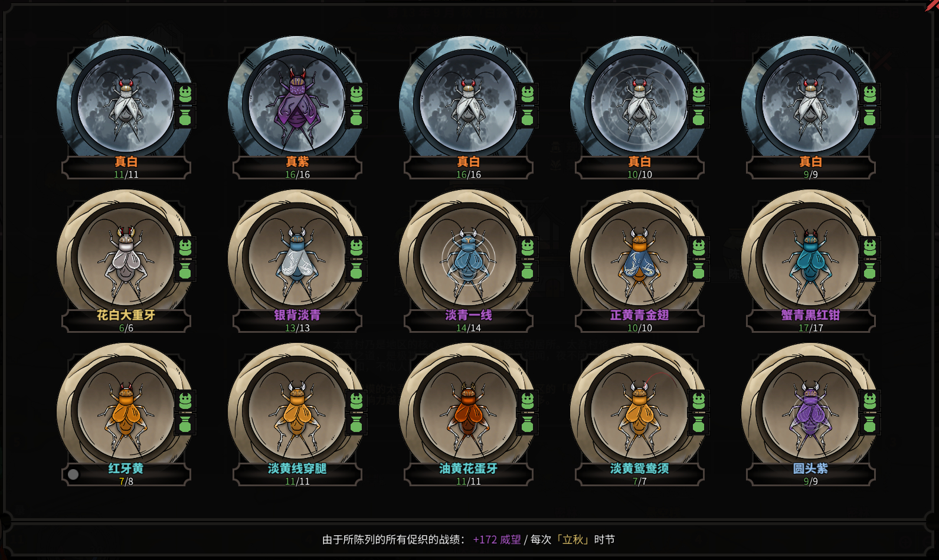This screenshot has height=560, width=939.
Task: Click the green cricket icon beside 真紫
Action: 356,94
